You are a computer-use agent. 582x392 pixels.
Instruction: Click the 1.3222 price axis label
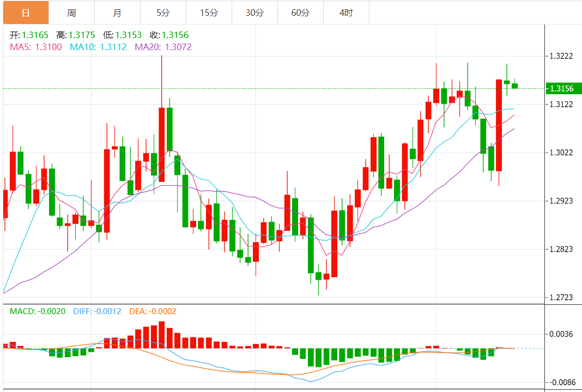(561, 57)
